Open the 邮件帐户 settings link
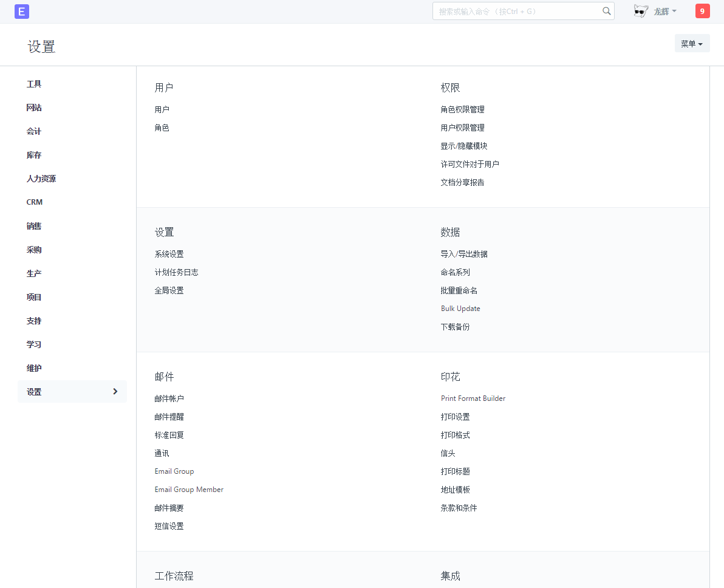 (169, 399)
